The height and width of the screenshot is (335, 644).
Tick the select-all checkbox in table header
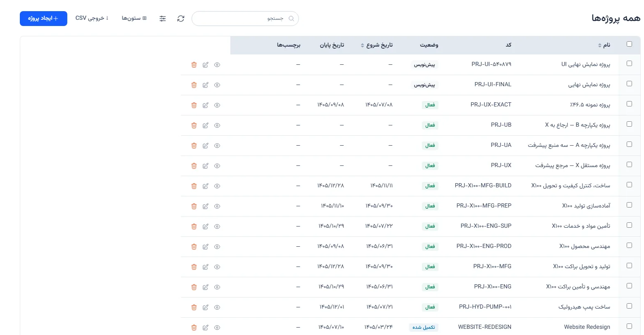tap(629, 44)
